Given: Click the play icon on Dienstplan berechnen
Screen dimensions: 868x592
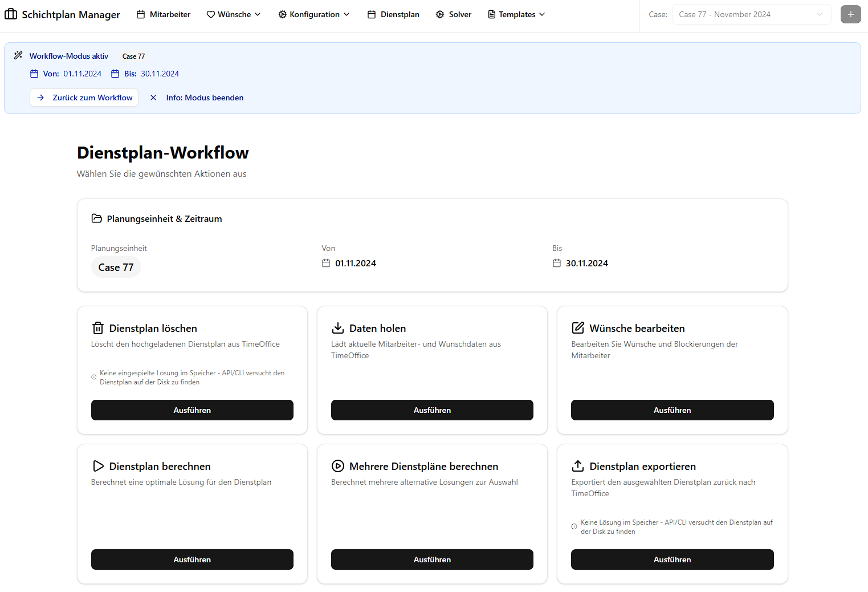Looking at the screenshot, I should [x=98, y=466].
